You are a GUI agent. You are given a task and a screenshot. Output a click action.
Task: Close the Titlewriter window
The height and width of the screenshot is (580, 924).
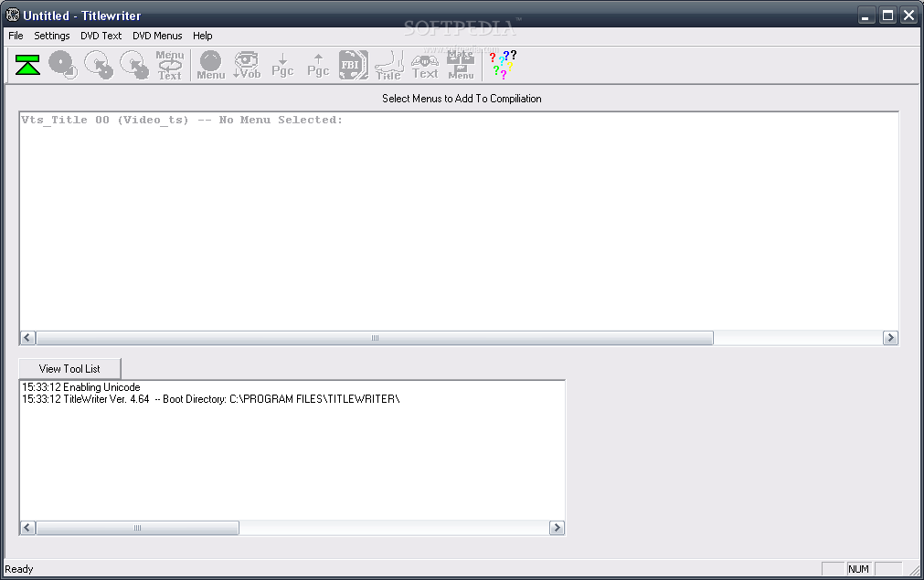click(x=909, y=16)
